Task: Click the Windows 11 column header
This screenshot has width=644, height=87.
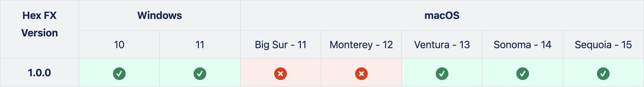Action: (x=200, y=45)
